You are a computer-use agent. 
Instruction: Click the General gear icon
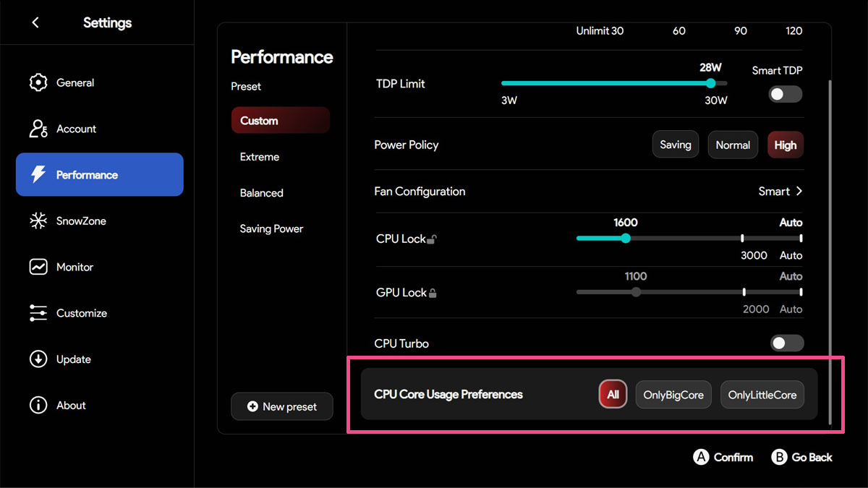pyautogui.click(x=38, y=82)
